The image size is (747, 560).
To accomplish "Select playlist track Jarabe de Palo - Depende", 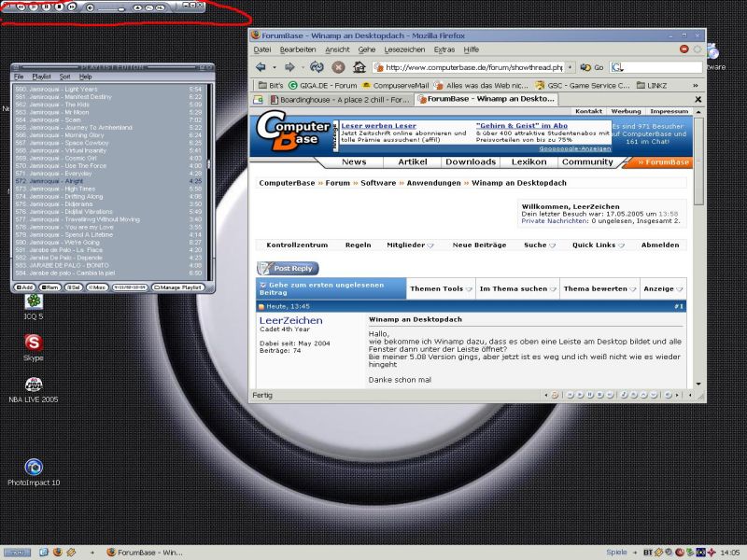I will (108, 258).
